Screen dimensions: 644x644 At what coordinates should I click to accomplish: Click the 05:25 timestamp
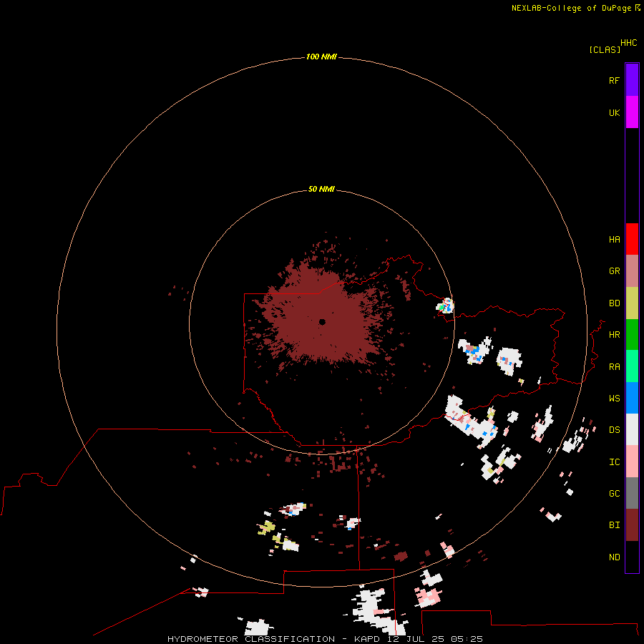[467, 639]
